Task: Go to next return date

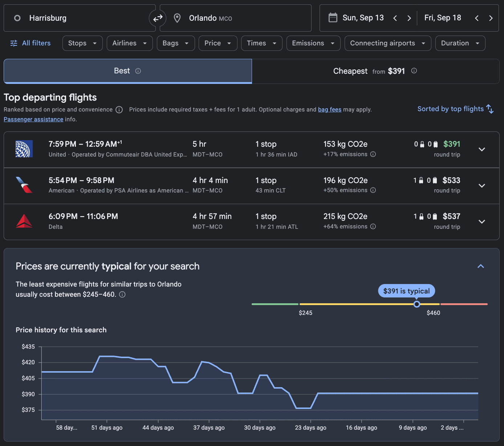Action: click(x=491, y=18)
